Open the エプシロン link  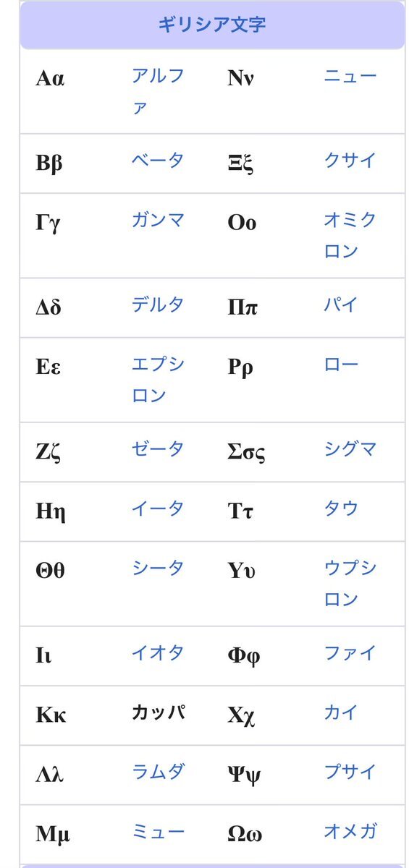158,380
